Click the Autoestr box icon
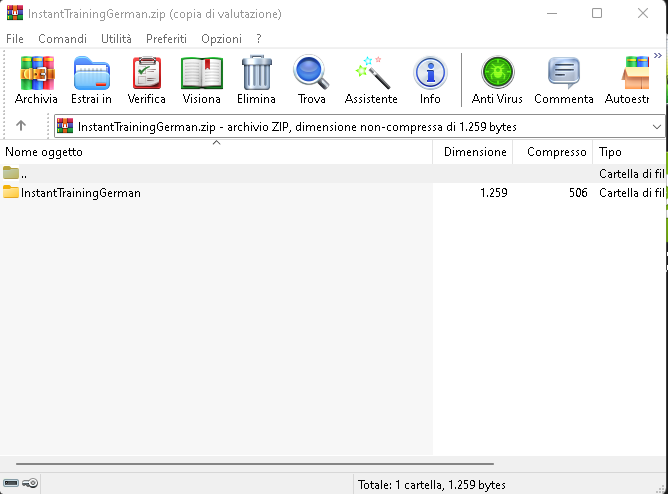This screenshot has width=668, height=494. pyautogui.click(x=636, y=73)
